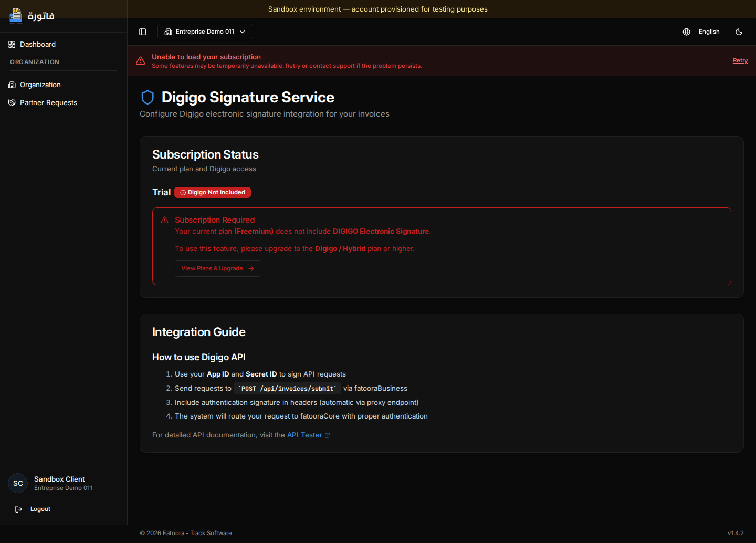Screen dimensions: 756x543
Task: Open the API Tester link
Action: tap(304, 435)
